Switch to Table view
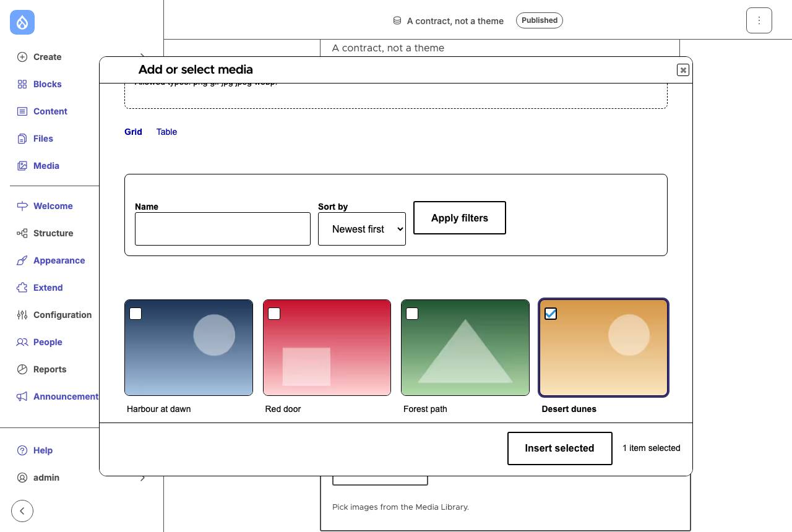The height and width of the screenshot is (532, 792). pyautogui.click(x=166, y=132)
